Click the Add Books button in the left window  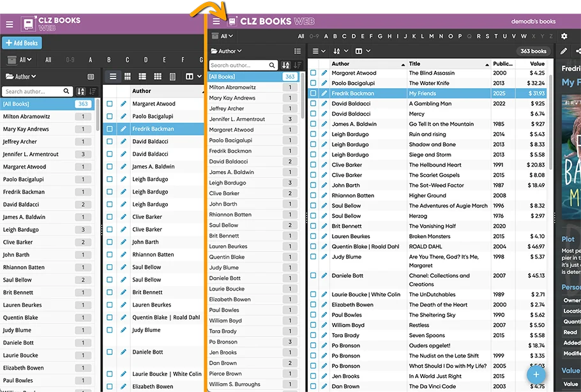[x=22, y=43]
